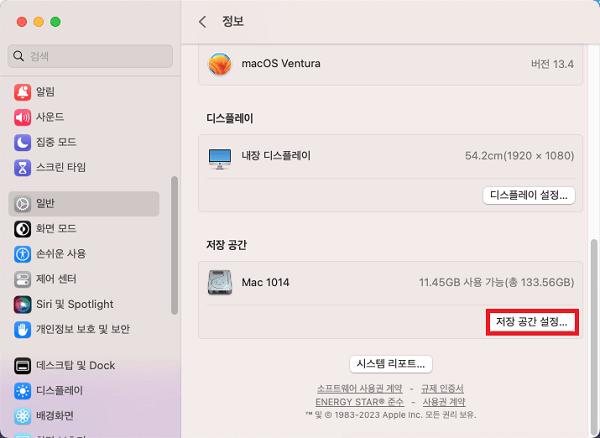Click the 배경화면 flower icon
This screenshot has width=600, height=438.
click(22, 416)
